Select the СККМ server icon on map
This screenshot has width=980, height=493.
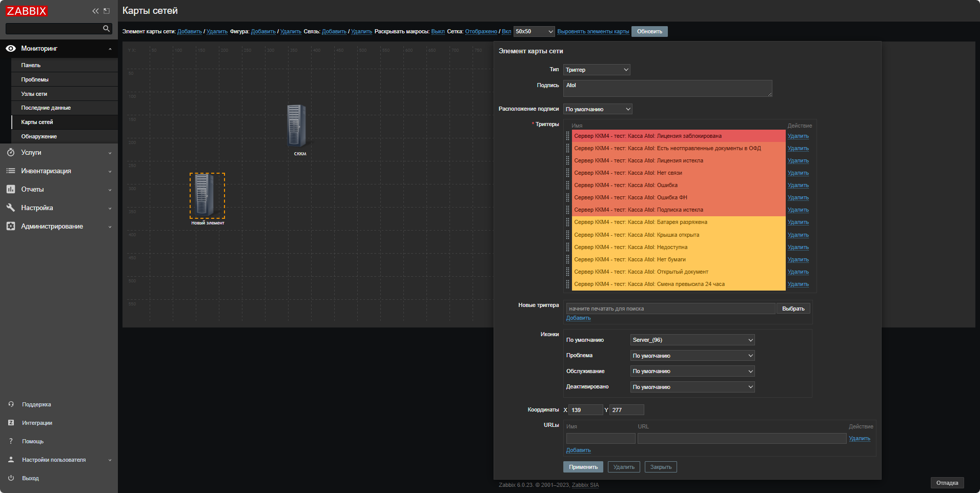tap(297, 126)
